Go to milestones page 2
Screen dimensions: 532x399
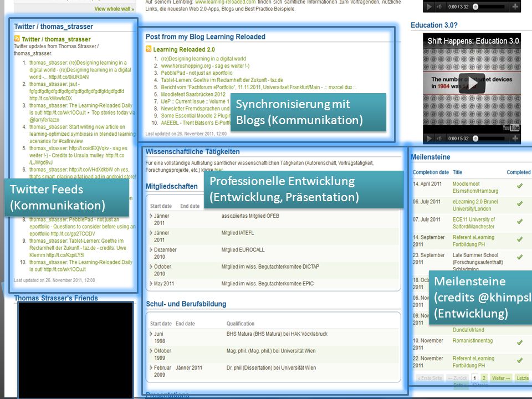click(x=484, y=377)
